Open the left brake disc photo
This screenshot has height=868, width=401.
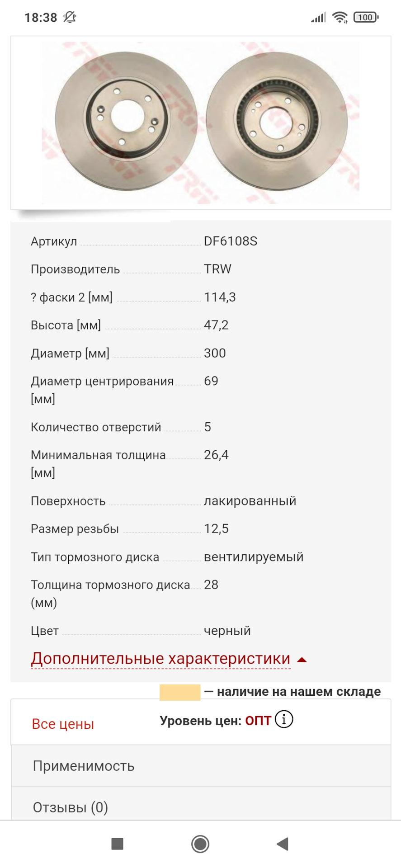click(126, 121)
